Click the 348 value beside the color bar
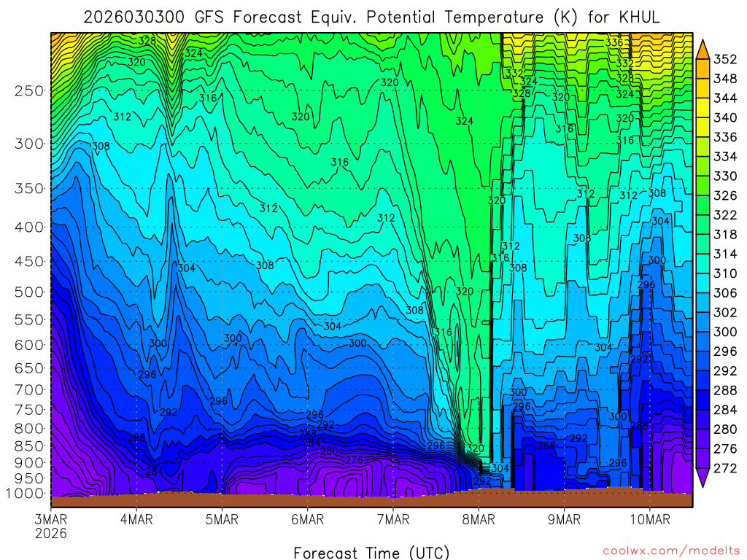 coord(725,79)
